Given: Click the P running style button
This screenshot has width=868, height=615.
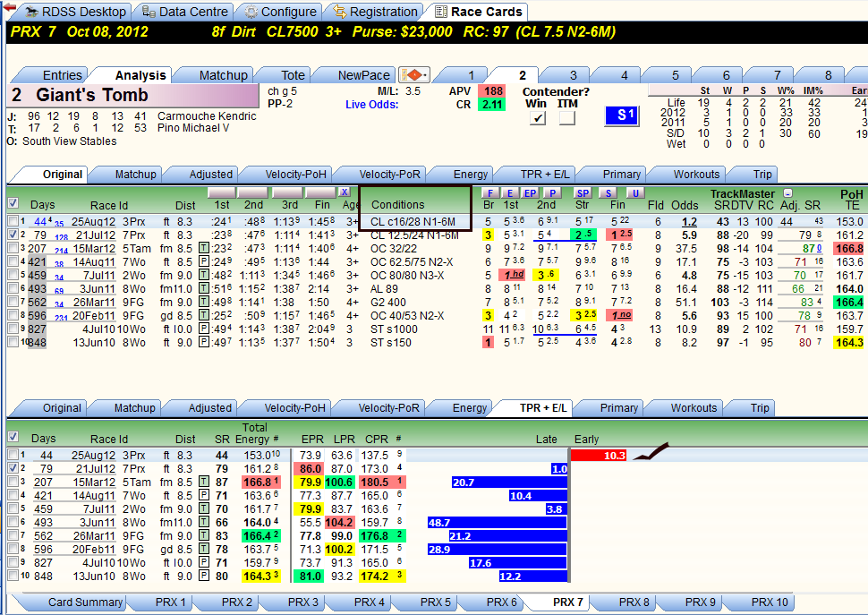Looking at the screenshot, I should (x=552, y=192).
